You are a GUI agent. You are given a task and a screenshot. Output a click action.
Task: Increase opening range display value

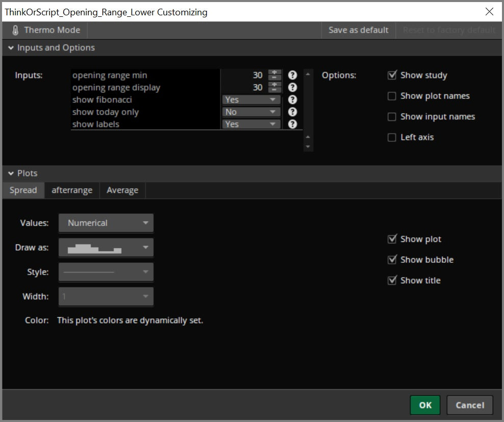point(274,85)
